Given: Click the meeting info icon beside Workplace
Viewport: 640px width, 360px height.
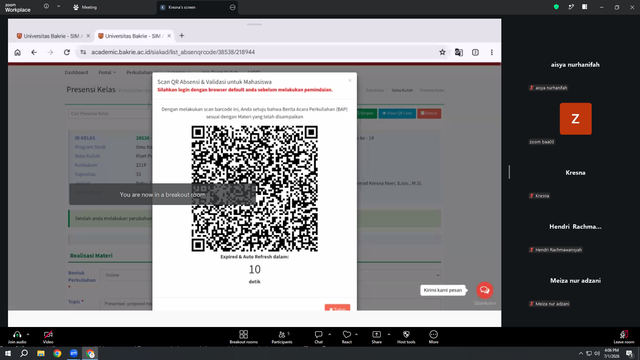Looking at the screenshot, I should [46, 7].
